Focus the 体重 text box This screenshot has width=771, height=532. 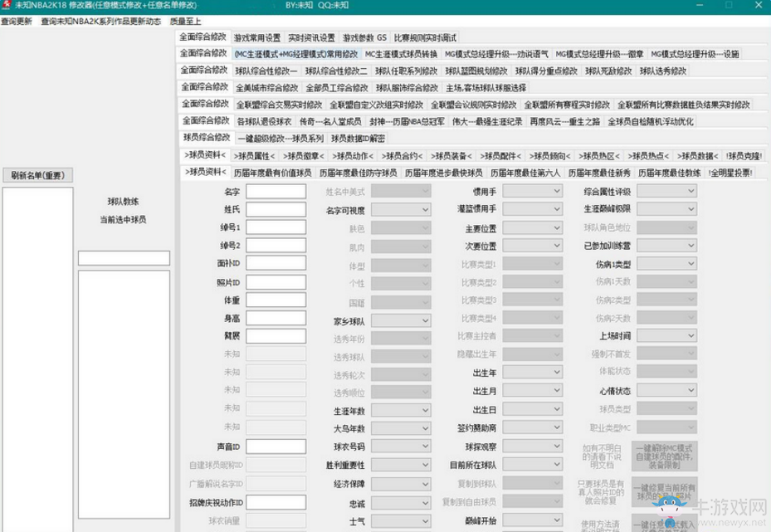pyautogui.click(x=276, y=300)
